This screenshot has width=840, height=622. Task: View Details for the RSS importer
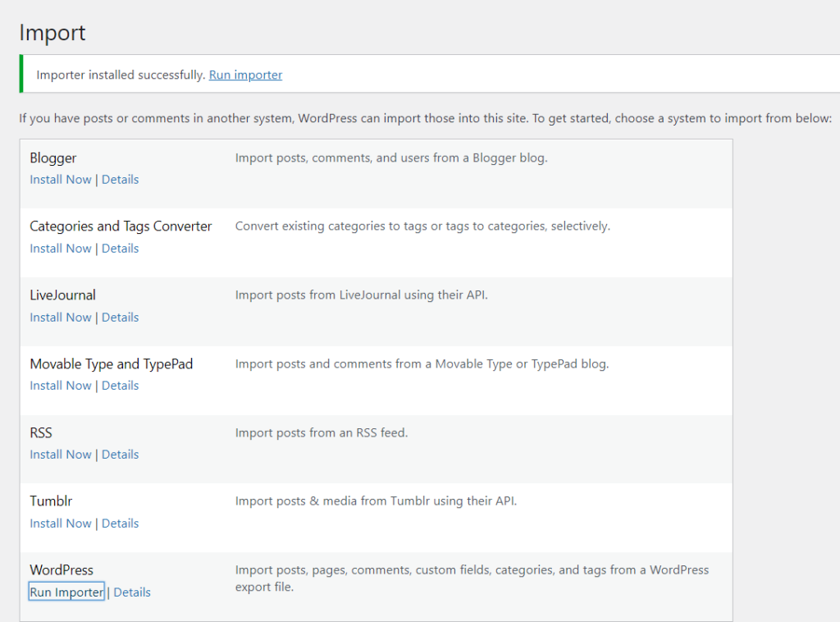tap(120, 455)
